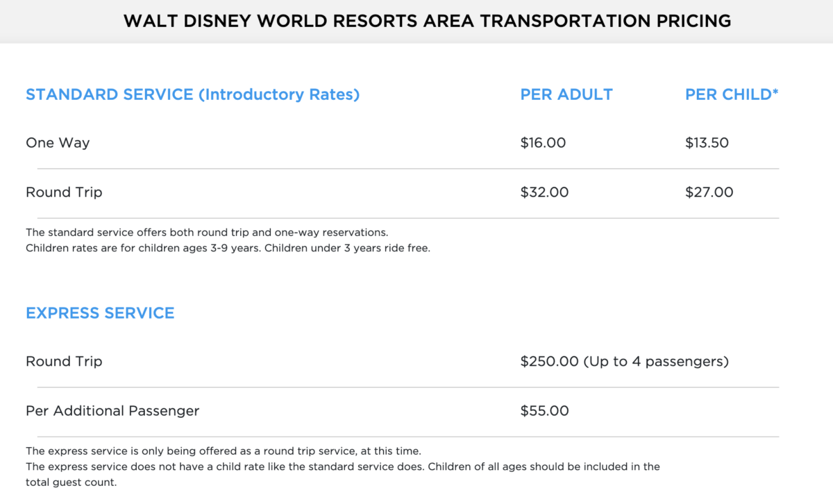
Task: Click the $55.00 additional passenger price
Action: click(544, 411)
